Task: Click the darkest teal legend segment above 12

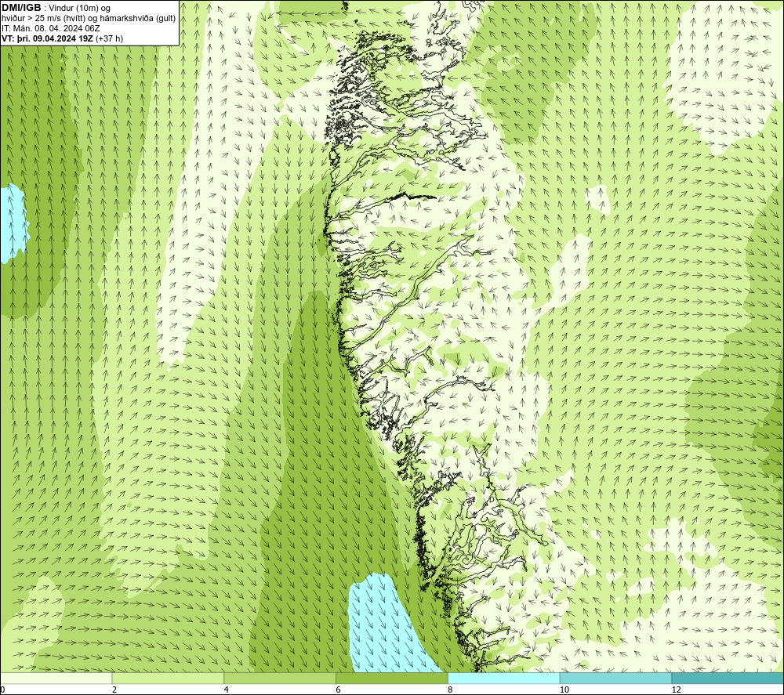Action: 728,678
